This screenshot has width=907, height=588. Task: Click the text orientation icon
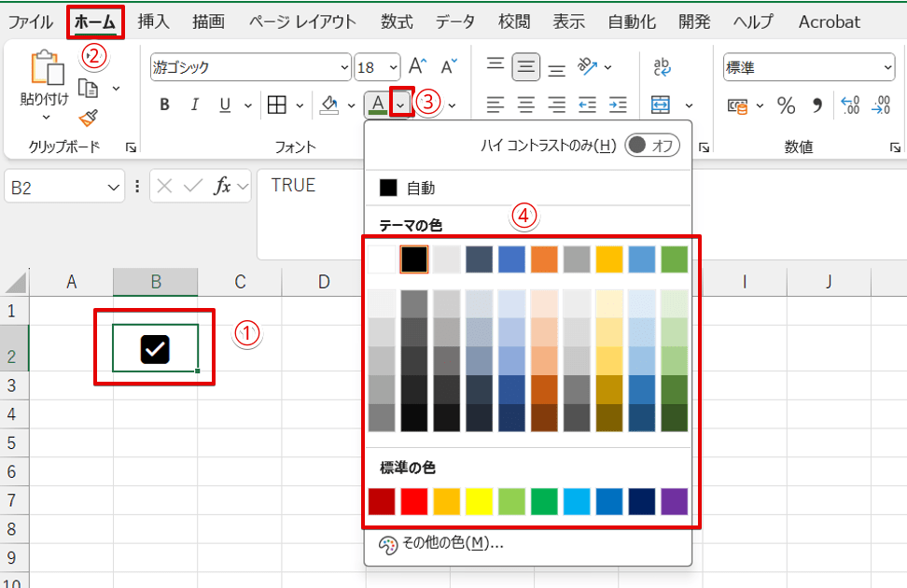coord(587,66)
